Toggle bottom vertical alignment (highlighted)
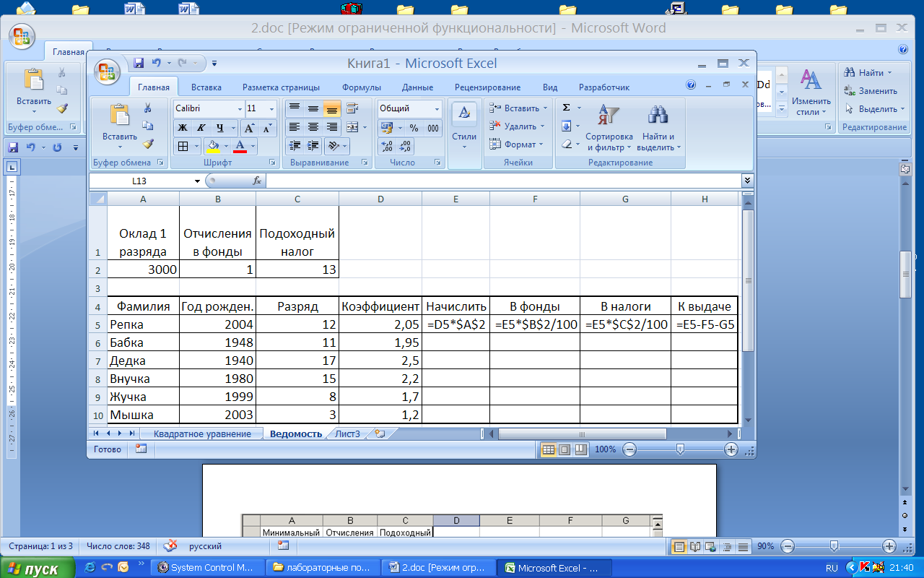924x578 pixels. click(x=332, y=109)
